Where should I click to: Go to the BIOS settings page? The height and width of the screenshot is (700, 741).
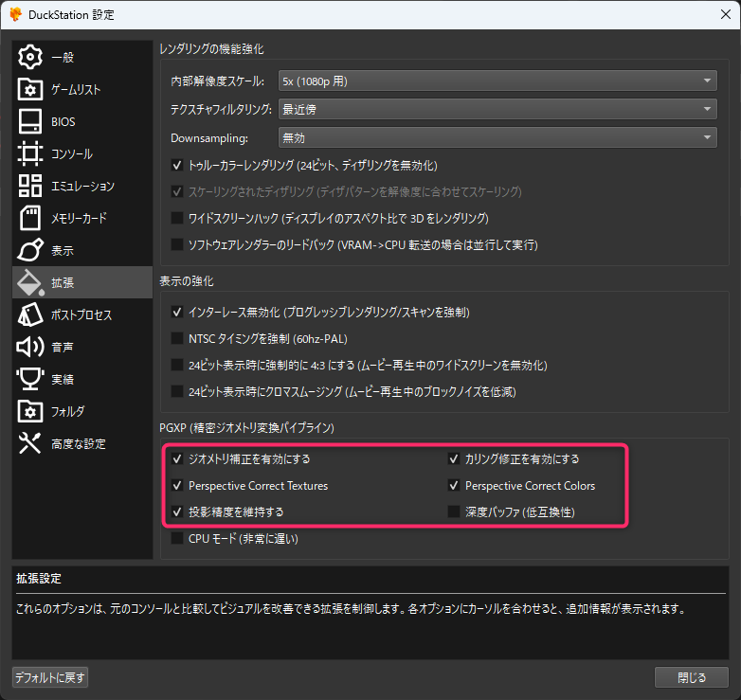(x=82, y=121)
